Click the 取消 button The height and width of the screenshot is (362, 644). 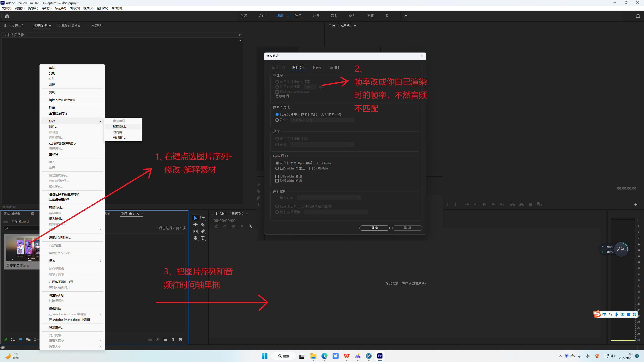coord(407,228)
